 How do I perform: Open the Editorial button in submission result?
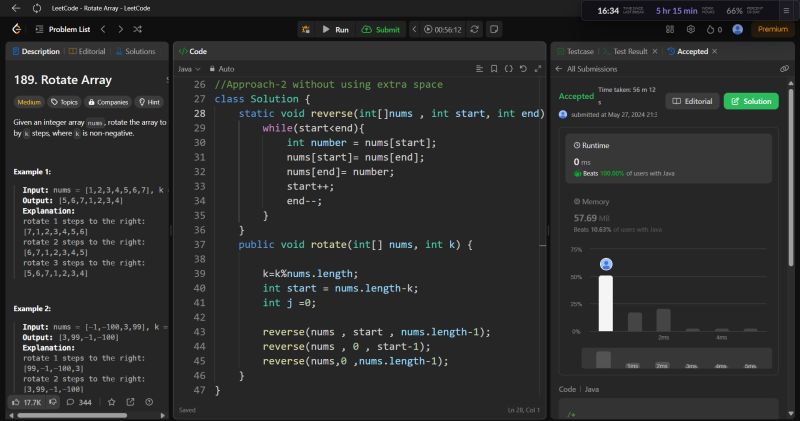point(692,101)
